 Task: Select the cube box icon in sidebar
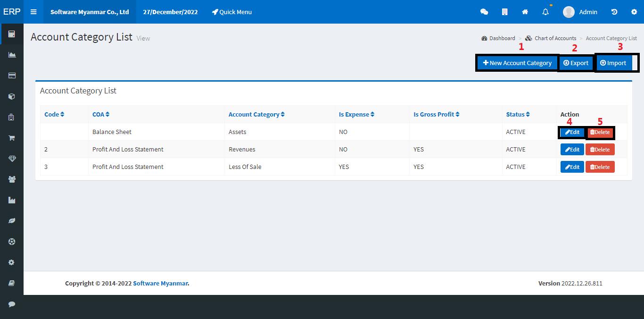click(12, 96)
